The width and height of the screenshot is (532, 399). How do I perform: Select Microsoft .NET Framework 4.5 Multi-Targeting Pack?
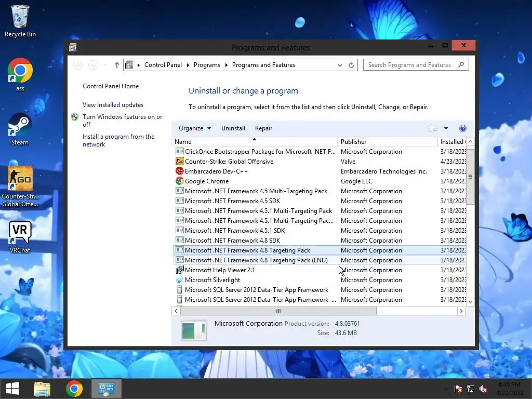tap(320, 191)
